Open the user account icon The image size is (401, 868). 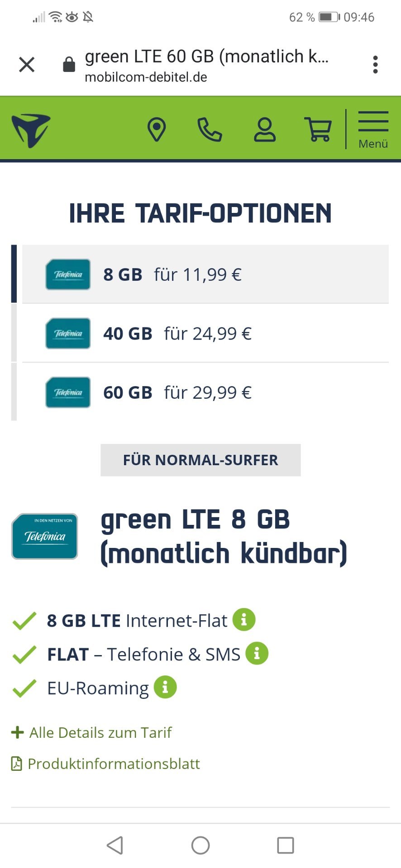(x=265, y=130)
